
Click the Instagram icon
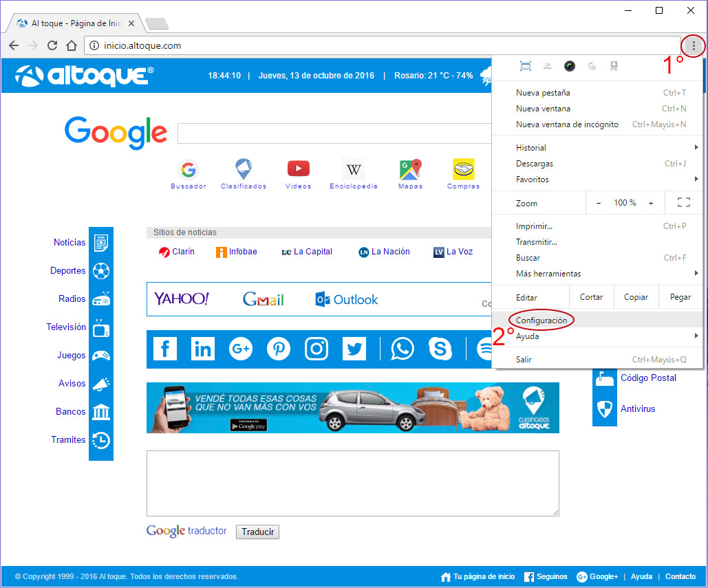coord(317,349)
